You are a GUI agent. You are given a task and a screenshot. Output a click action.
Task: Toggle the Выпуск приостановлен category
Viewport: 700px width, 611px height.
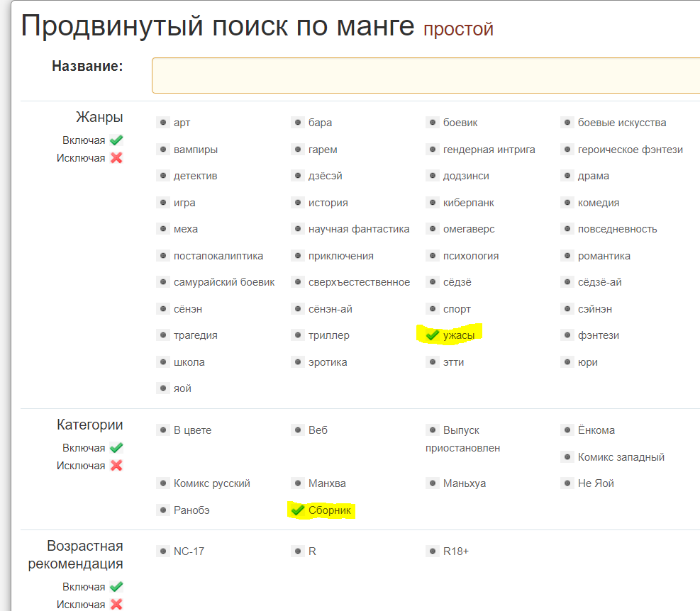tap(461, 430)
